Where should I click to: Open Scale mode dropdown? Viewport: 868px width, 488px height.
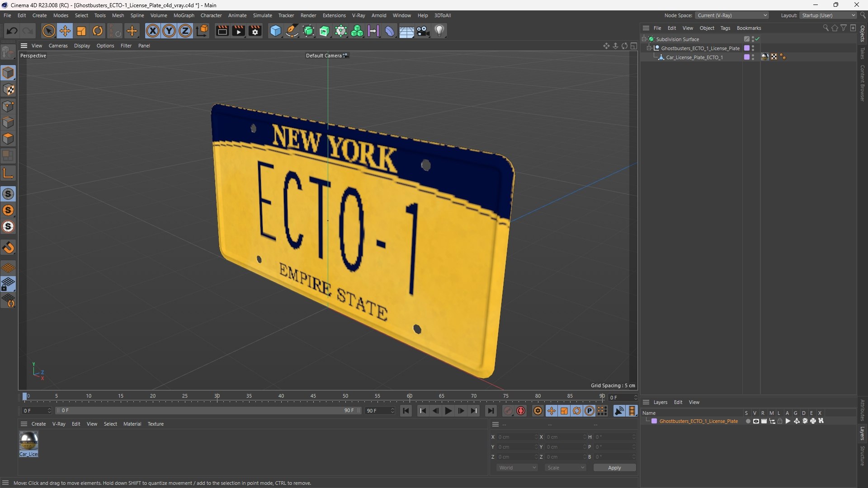(566, 468)
